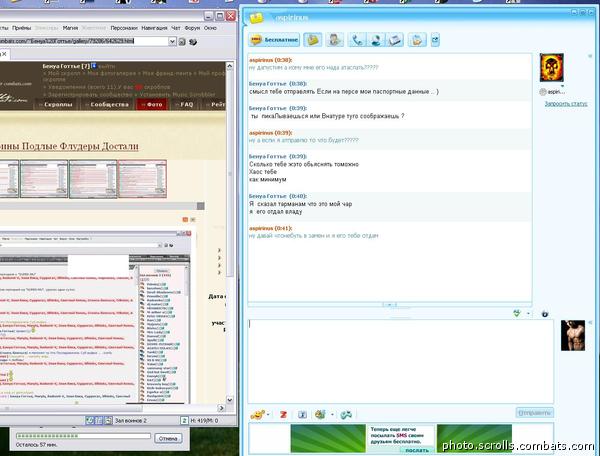Click the 'Запросить статус' link
600x456 pixels.
pyautogui.click(x=566, y=104)
